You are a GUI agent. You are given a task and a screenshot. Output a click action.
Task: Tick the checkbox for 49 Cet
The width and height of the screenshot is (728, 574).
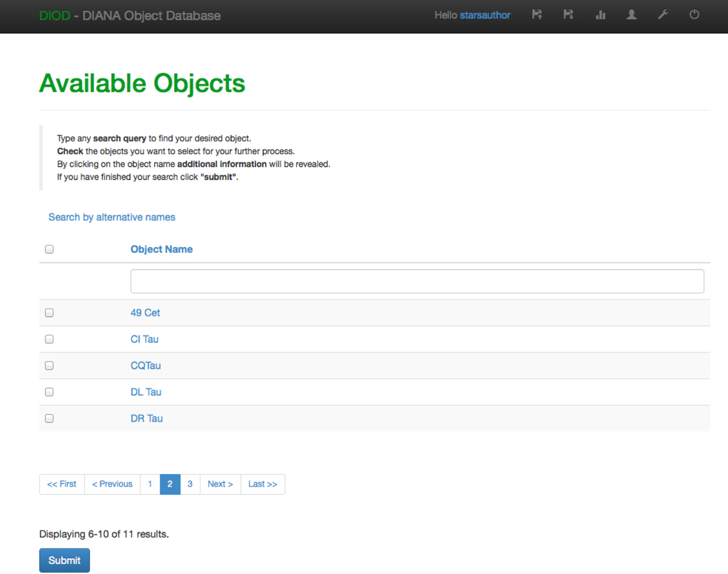tap(49, 313)
